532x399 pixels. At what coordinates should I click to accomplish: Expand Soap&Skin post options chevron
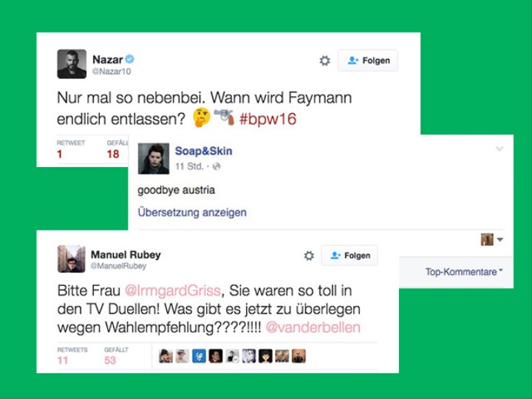(499, 149)
